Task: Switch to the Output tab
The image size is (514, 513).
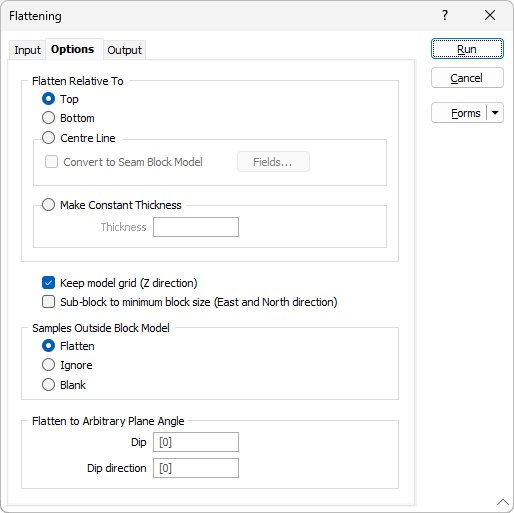Action: coord(124,50)
